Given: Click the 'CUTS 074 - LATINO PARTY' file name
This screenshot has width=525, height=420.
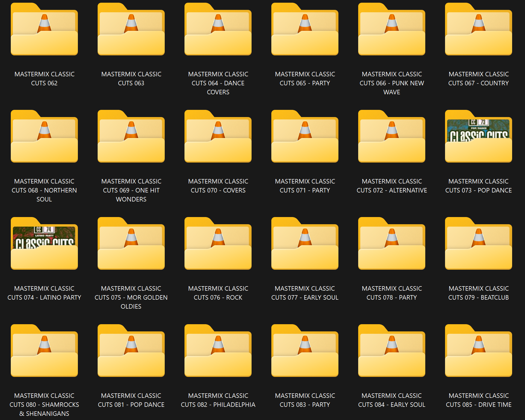Looking at the screenshot, I should tap(44, 297).
